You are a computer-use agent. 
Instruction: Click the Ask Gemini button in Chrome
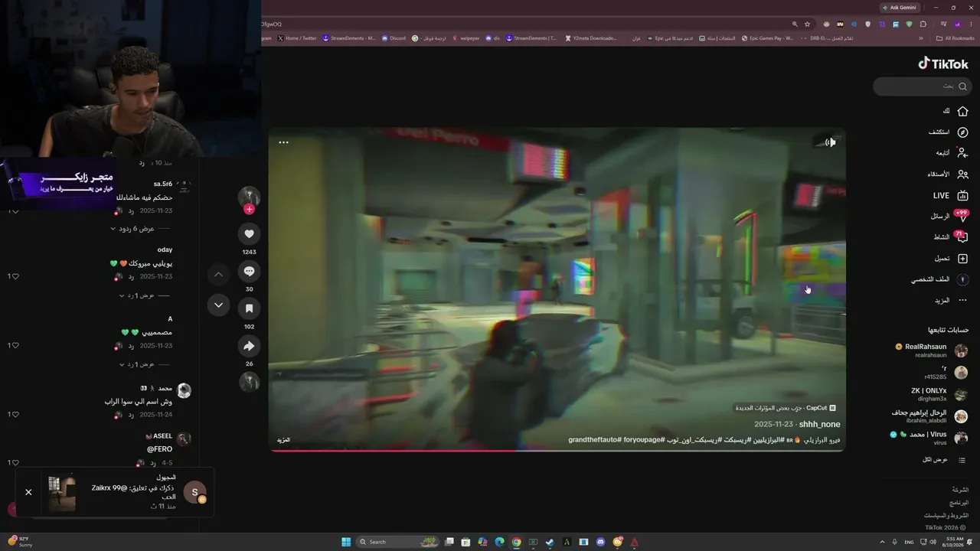[900, 8]
